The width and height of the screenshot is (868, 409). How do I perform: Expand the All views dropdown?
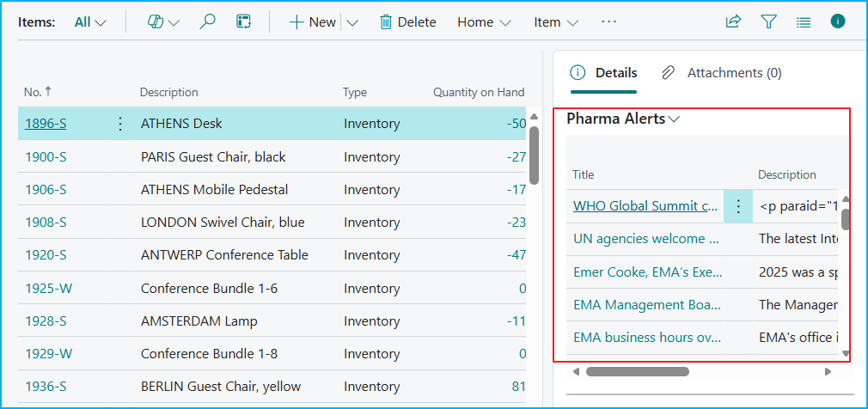(90, 22)
